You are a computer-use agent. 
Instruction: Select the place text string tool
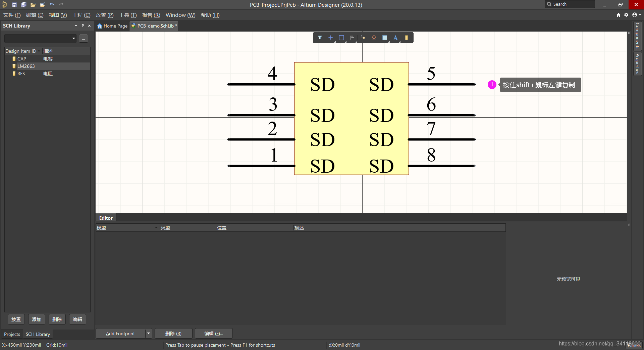[x=395, y=38]
